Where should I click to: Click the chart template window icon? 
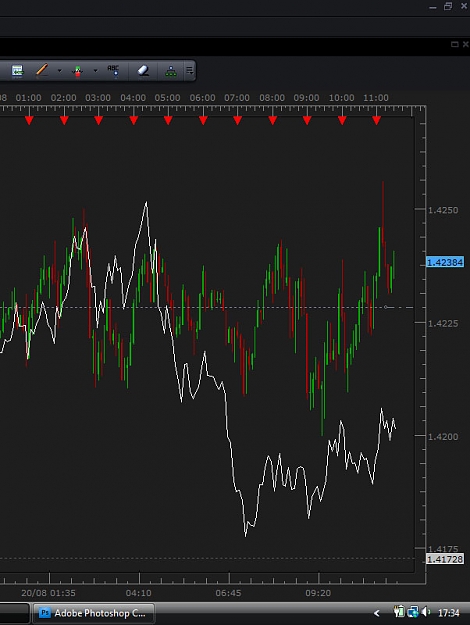(17, 71)
